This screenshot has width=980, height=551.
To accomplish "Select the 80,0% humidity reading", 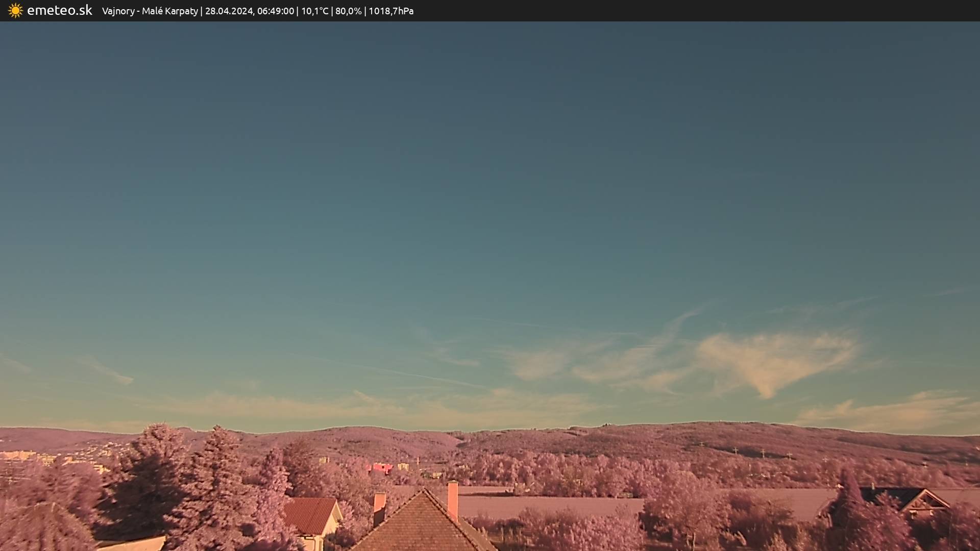I will point(348,11).
